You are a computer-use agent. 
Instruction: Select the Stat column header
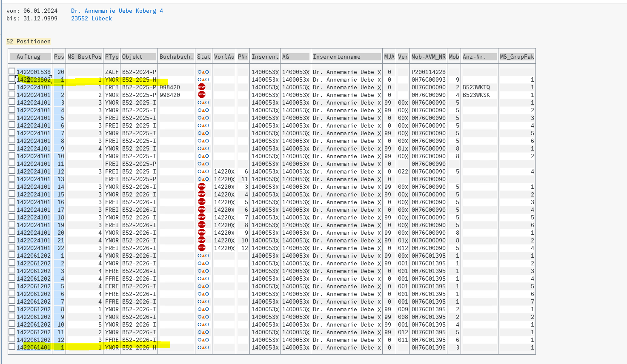click(204, 57)
